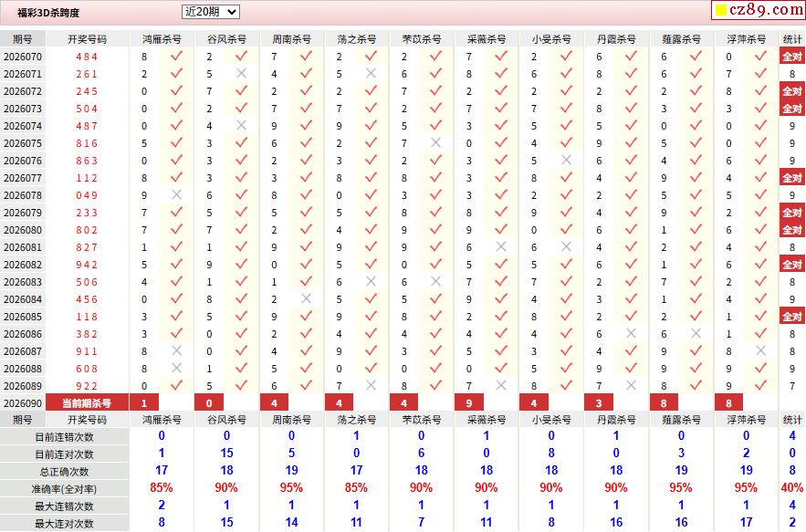Click red check for 小旻杀号 in row 2026085
Screen dimensions: 806x532
click(566, 316)
